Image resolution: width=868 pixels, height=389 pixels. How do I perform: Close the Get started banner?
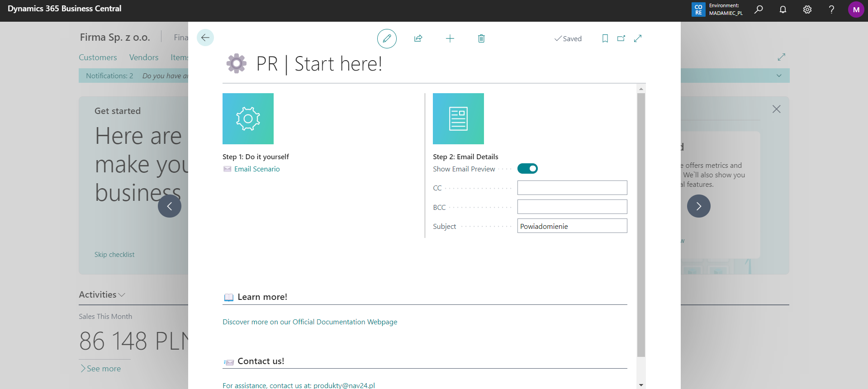point(777,109)
